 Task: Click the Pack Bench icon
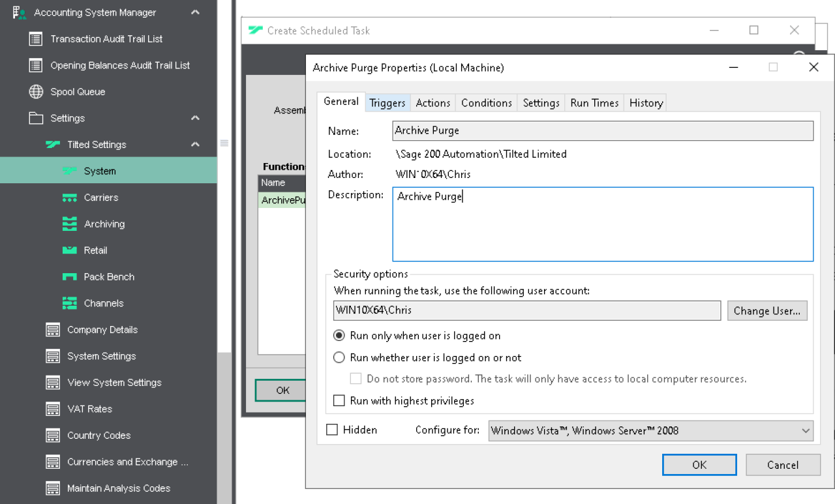pos(70,276)
